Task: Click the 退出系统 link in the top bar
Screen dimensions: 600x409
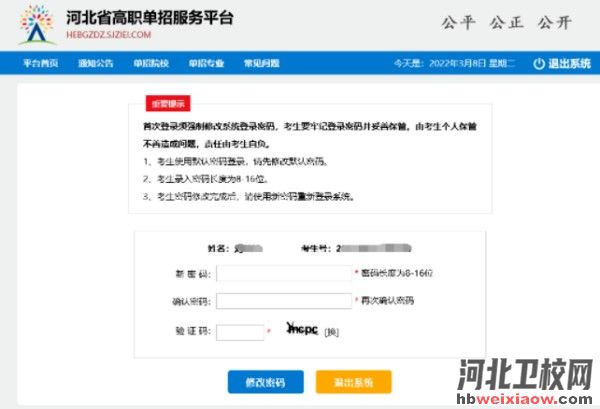Action: coord(570,63)
